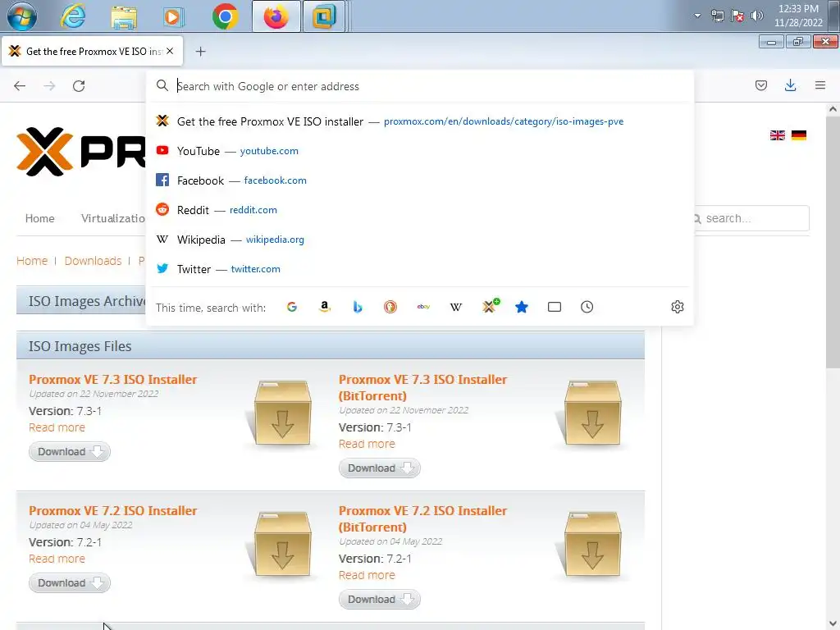Search this time with Amazon icon

pos(325,307)
